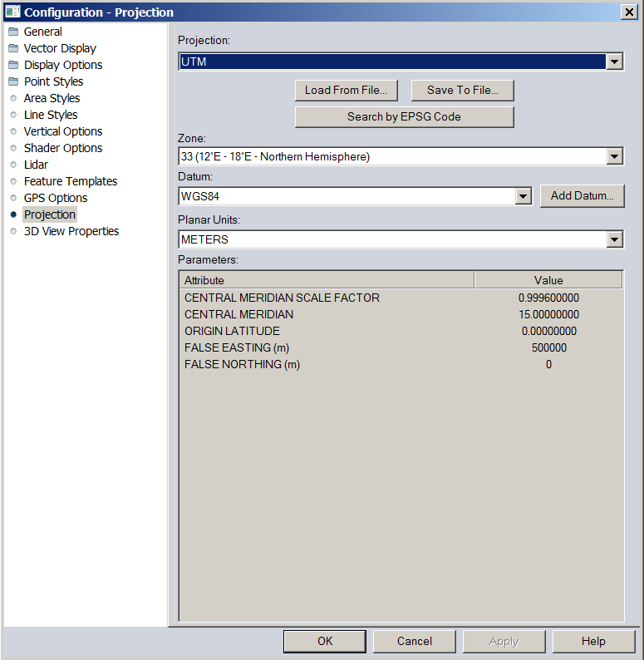This screenshot has width=644, height=660.
Task: Open the Planar Units dropdown
Action: pyautogui.click(x=614, y=239)
